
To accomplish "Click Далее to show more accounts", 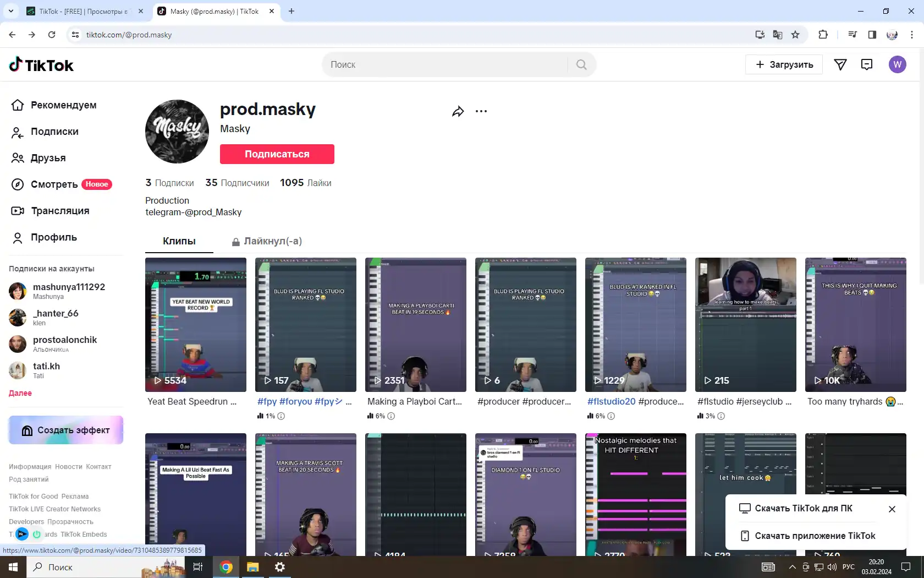I will (20, 393).
